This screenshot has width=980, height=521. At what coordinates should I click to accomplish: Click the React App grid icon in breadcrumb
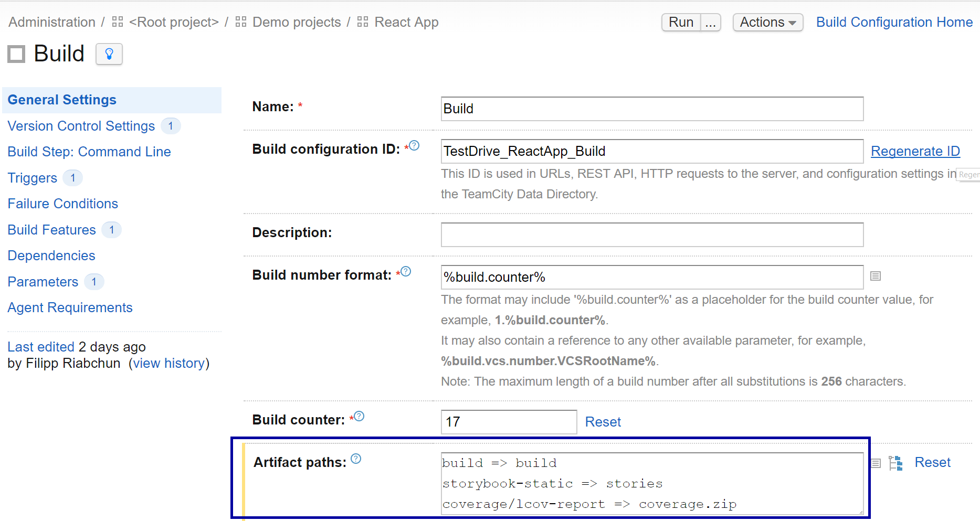[x=363, y=22]
